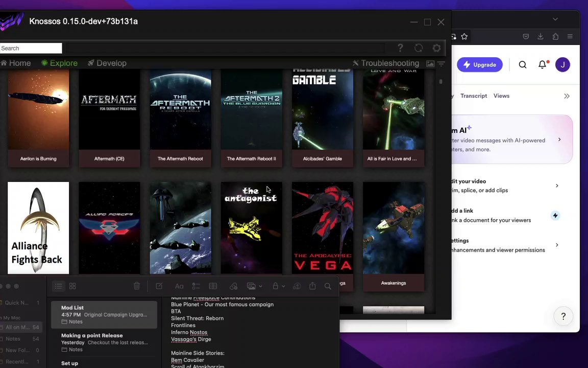This screenshot has height=368, width=588.
Task: Add link icon in Notes toolbar
Action: (234, 286)
